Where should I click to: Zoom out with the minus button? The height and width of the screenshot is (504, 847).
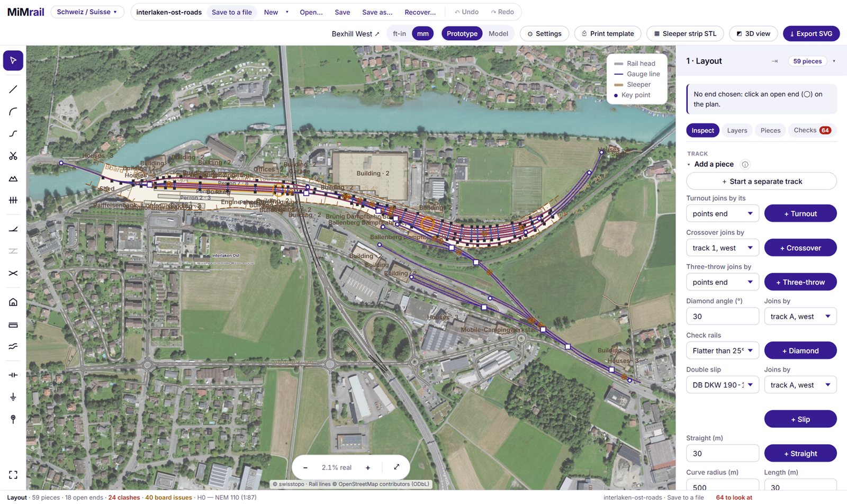click(305, 467)
